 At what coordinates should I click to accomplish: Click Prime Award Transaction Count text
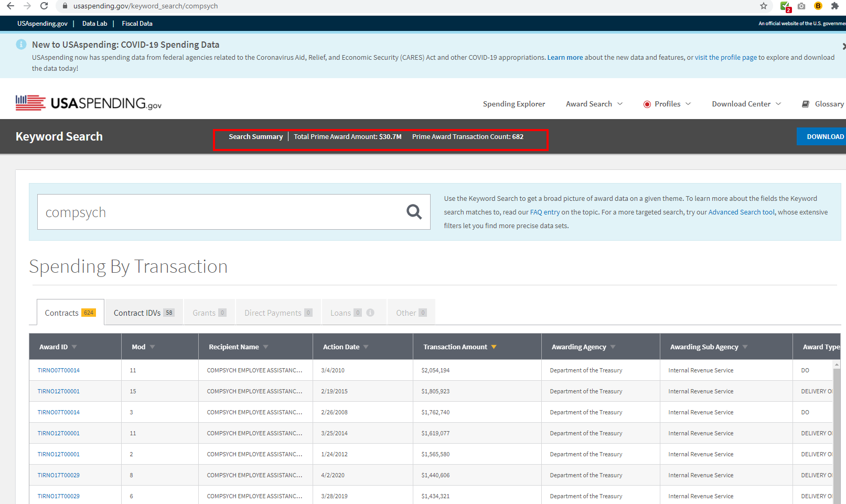pyautogui.click(x=468, y=137)
